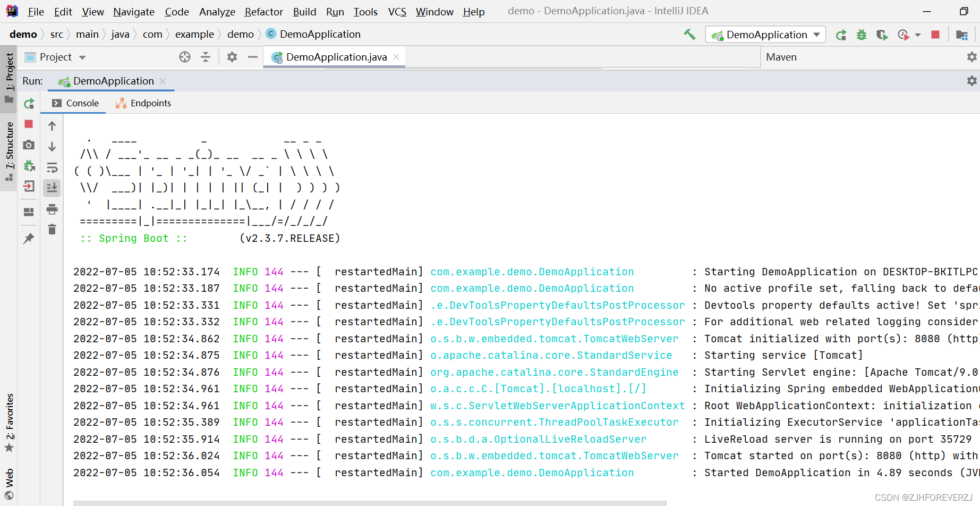Image resolution: width=980 pixels, height=506 pixels.
Task: Toggle soft-wrap in console
Action: point(52,168)
